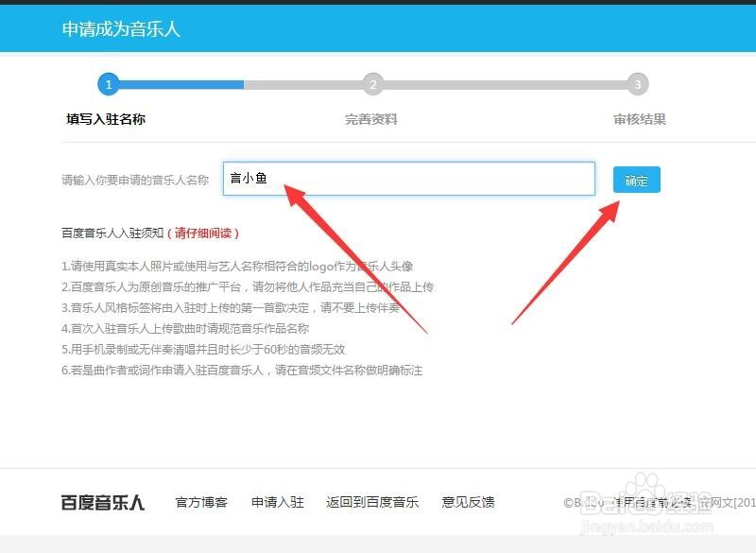Image resolution: width=756 pixels, height=553 pixels.
Task: Select step 1 circle in progress bar
Action: 109,85
